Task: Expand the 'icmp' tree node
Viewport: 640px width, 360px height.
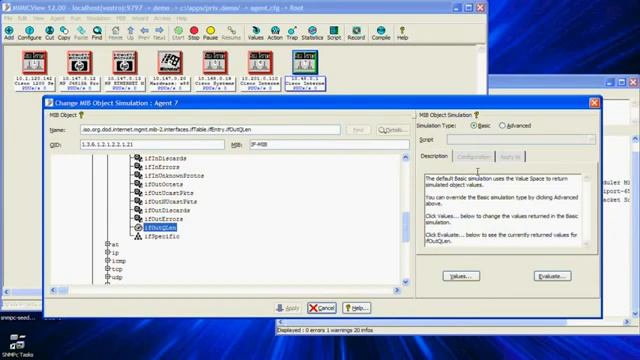Action: [x=108, y=260]
